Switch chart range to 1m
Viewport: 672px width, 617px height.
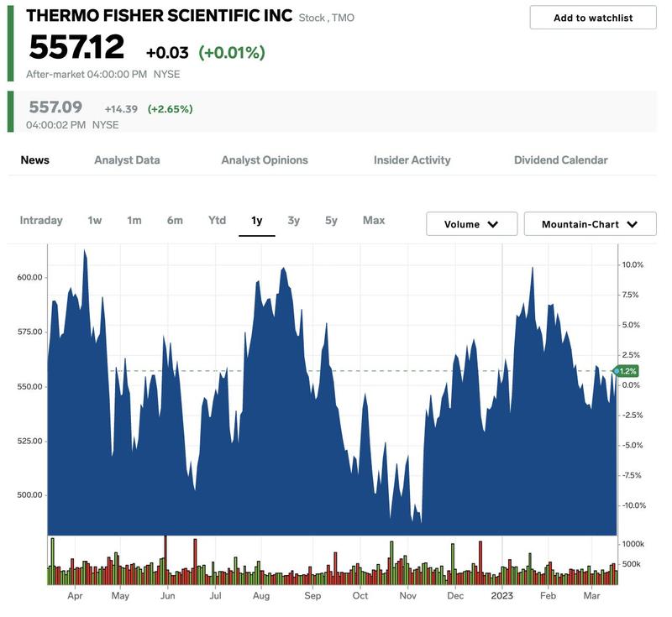pyautogui.click(x=134, y=221)
